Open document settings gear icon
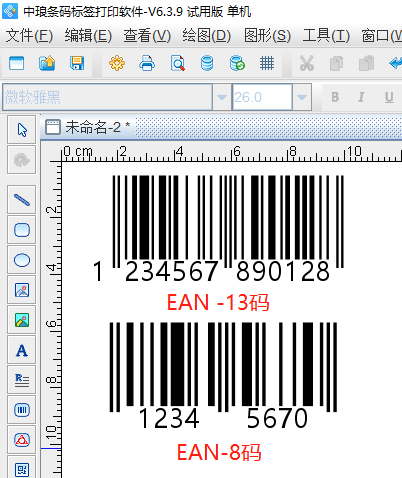Screen dimensions: 402x478 click(117, 63)
